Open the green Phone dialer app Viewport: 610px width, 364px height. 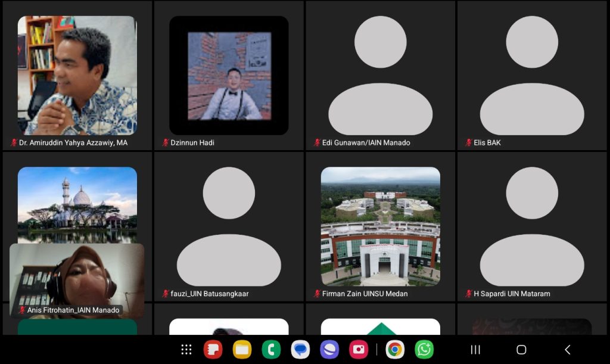click(271, 350)
